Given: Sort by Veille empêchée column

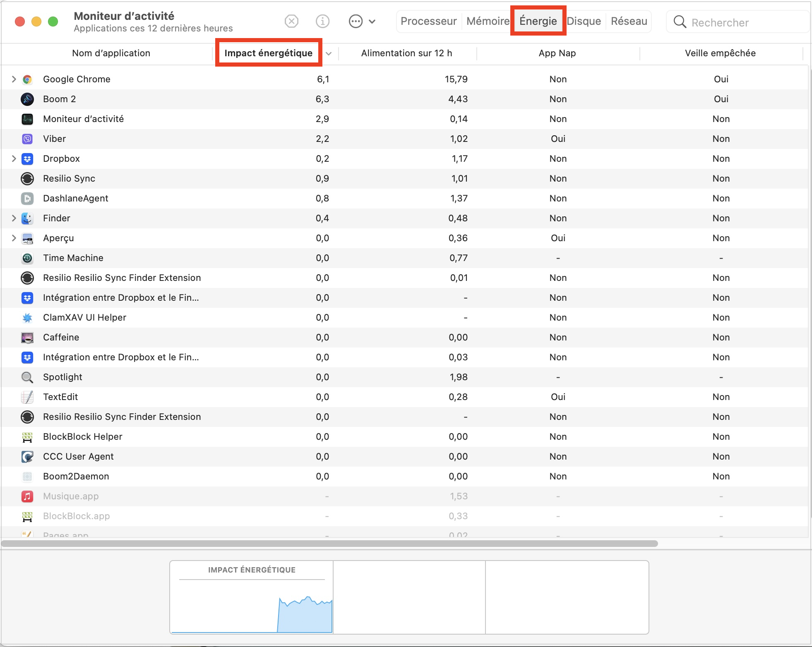Looking at the screenshot, I should coord(720,53).
